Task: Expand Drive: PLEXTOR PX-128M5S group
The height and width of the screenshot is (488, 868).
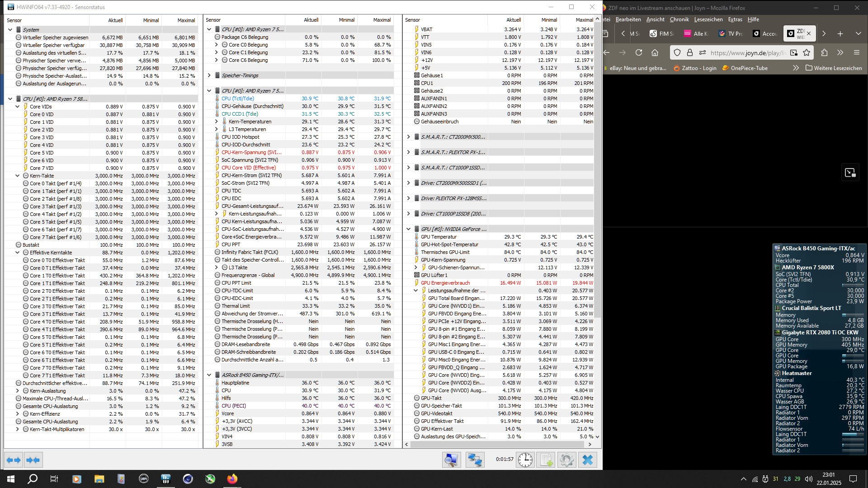Action: click(x=409, y=198)
